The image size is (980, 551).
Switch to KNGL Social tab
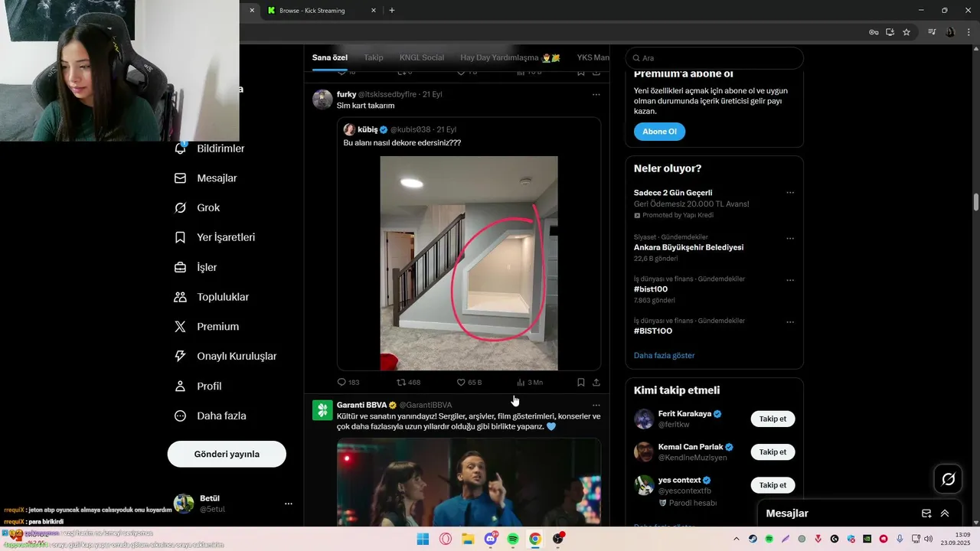click(x=422, y=57)
